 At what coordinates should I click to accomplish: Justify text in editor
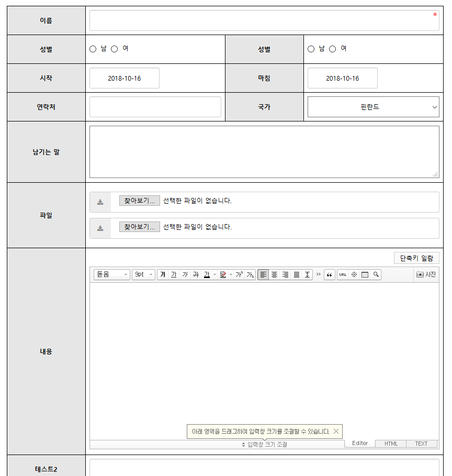[297, 274]
